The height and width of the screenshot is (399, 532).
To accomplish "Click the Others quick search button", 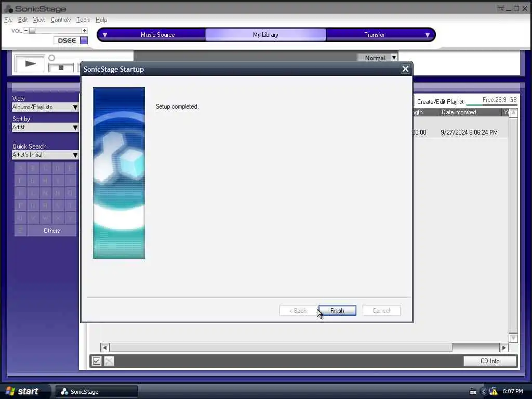I will tap(51, 230).
